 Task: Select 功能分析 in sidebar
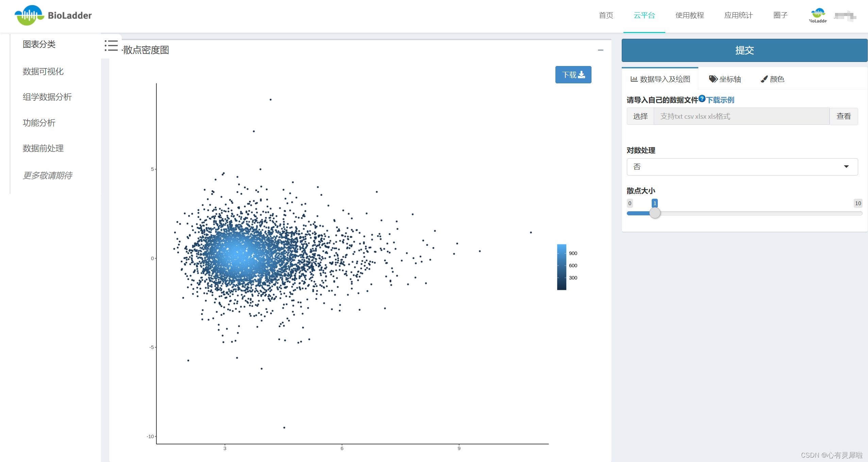[x=39, y=123]
